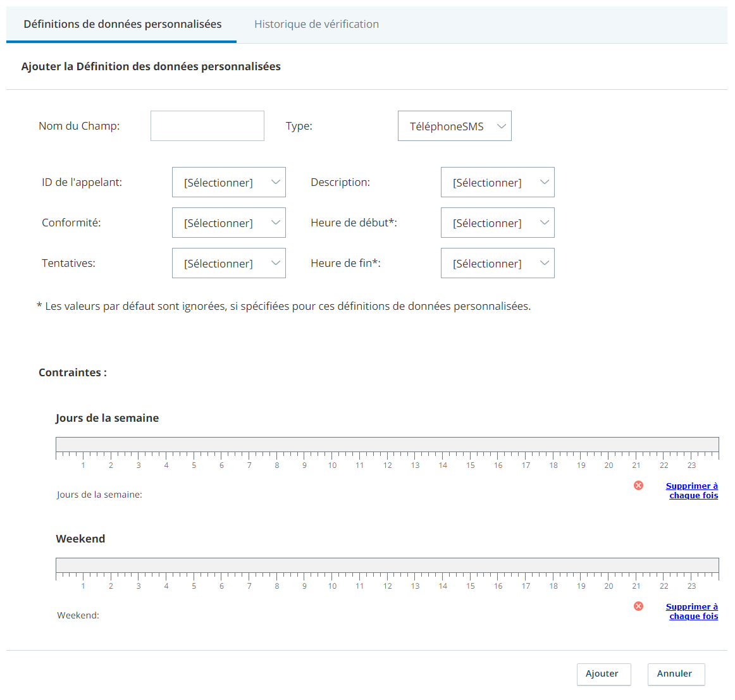The width and height of the screenshot is (735, 700).
Task: Click the Annuler button
Action: (x=676, y=674)
